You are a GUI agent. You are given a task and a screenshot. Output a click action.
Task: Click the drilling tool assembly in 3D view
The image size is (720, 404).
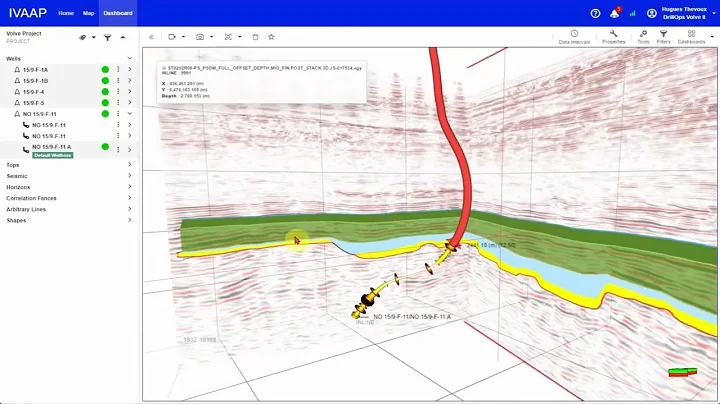[368, 300]
